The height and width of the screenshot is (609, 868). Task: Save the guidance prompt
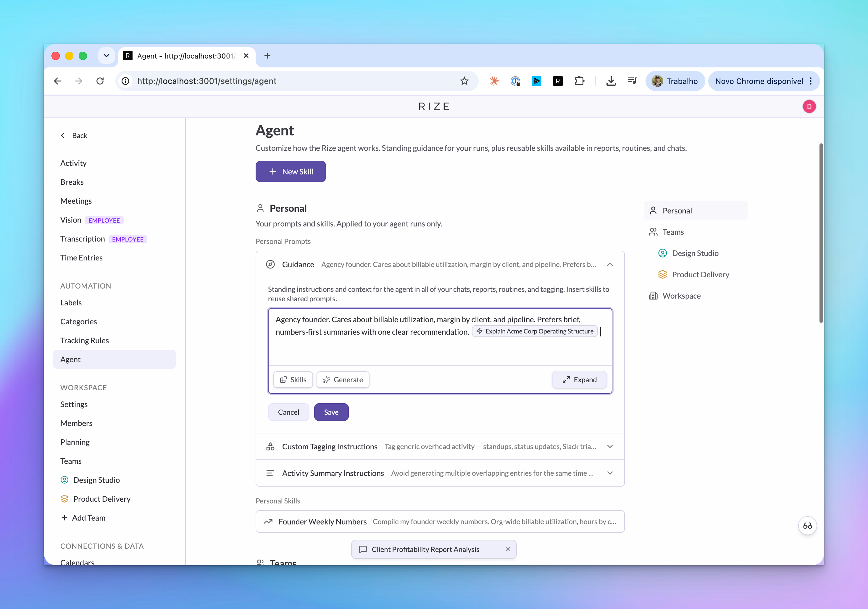tap(331, 412)
